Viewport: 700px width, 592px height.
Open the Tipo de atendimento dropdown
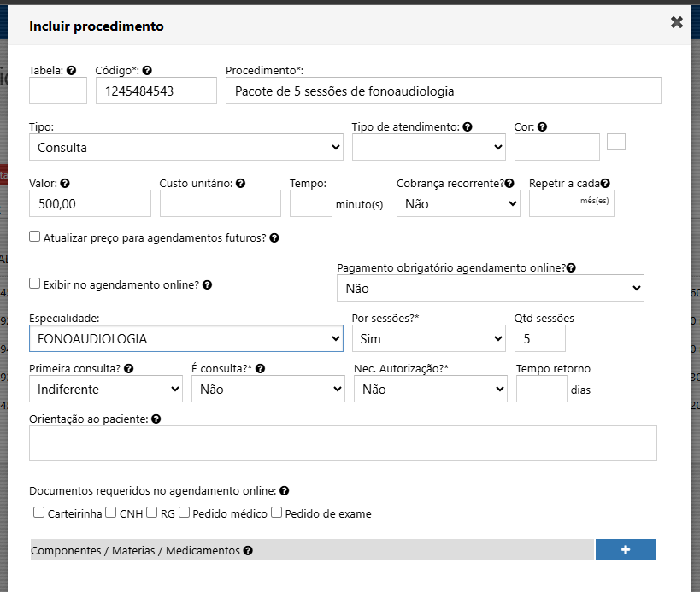coord(428,146)
